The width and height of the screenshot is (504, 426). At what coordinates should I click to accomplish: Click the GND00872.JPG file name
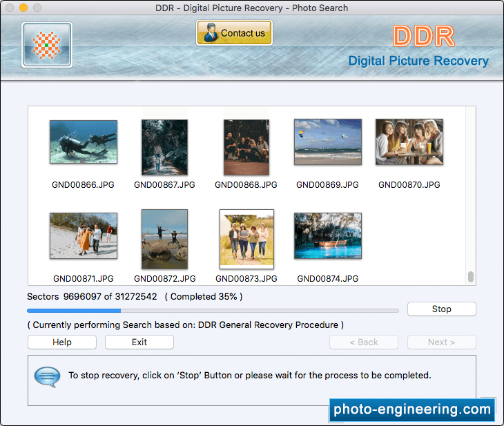point(165,279)
